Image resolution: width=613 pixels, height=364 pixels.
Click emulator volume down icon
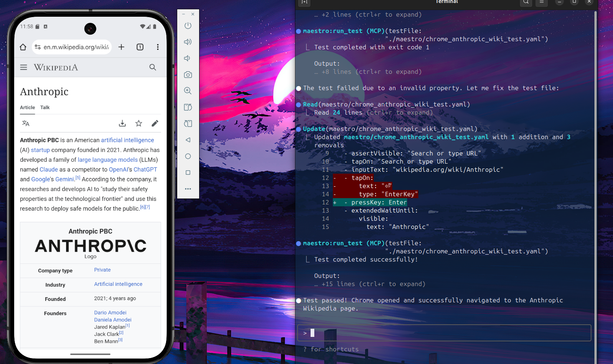[188, 58]
